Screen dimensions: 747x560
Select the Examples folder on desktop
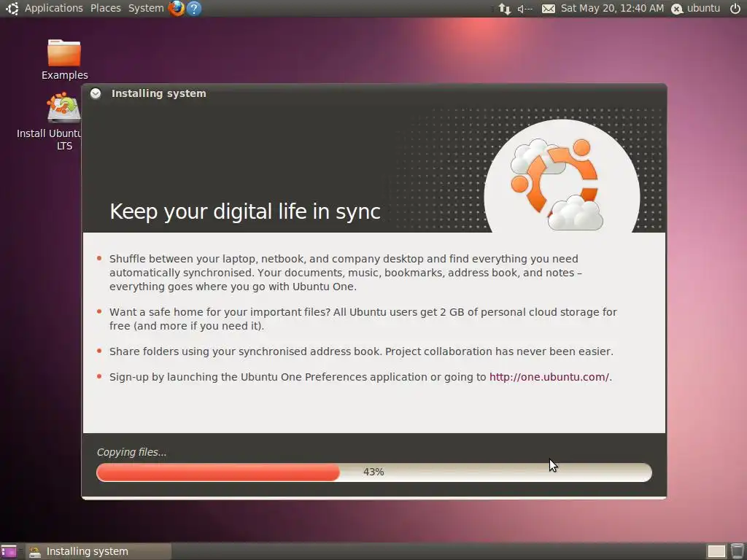coord(64,60)
